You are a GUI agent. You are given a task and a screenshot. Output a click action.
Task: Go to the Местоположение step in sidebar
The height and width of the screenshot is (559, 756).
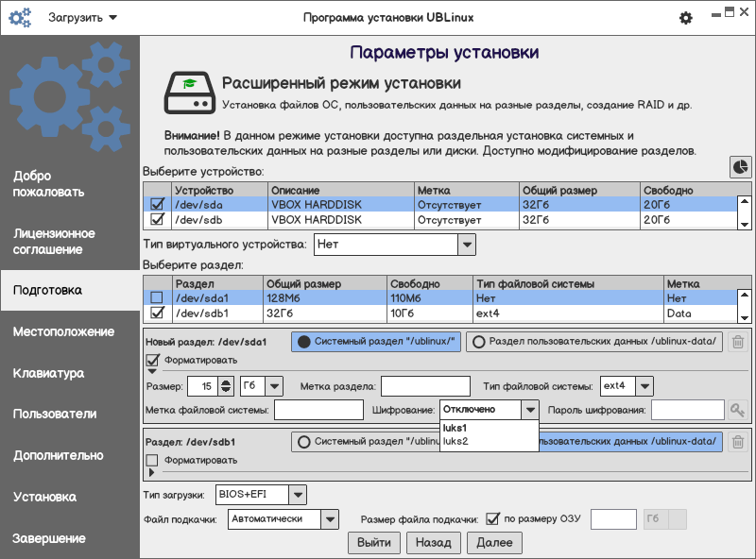click(x=63, y=331)
